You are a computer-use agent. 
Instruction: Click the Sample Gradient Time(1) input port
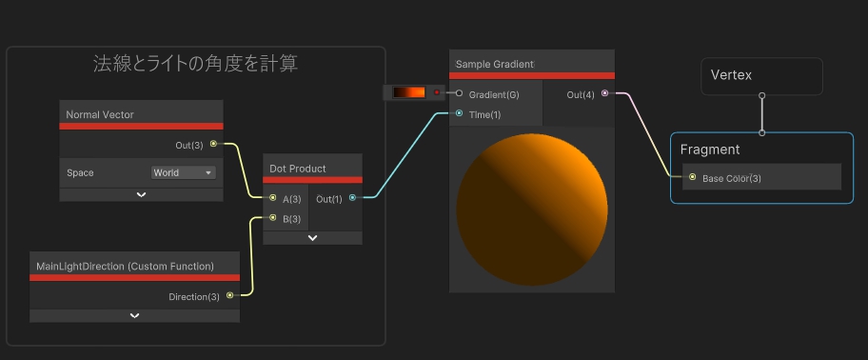tap(459, 113)
